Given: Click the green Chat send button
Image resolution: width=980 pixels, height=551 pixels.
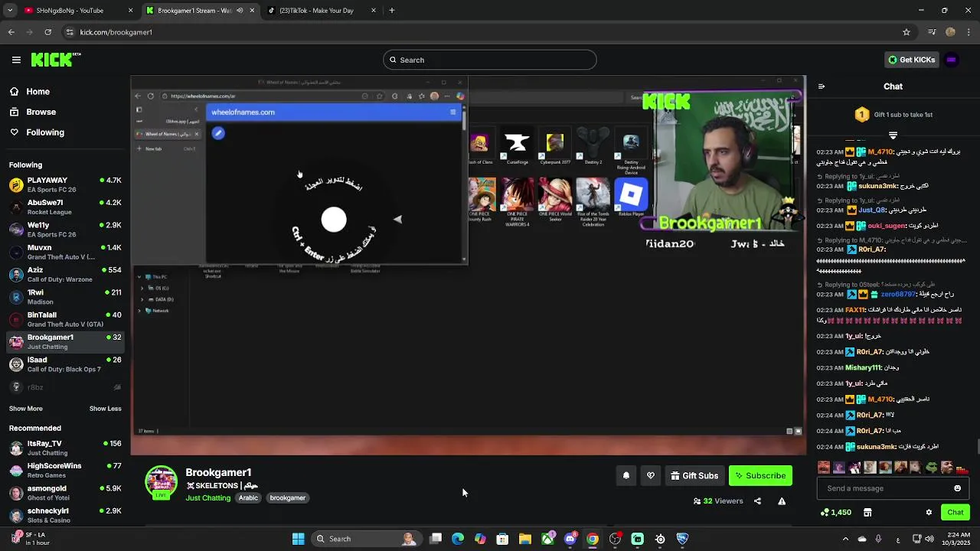Looking at the screenshot, I should [x=955, y=512].
